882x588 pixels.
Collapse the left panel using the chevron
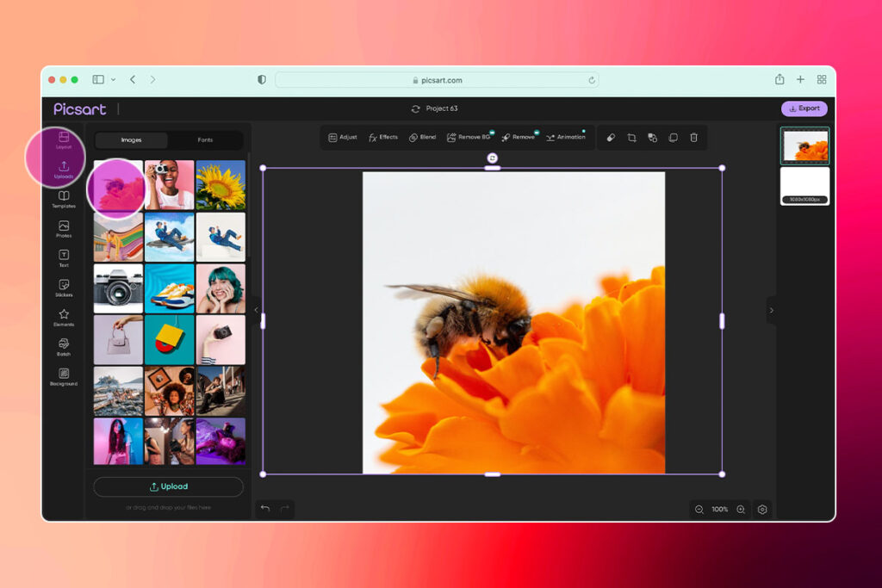click(x=256, y=310)
